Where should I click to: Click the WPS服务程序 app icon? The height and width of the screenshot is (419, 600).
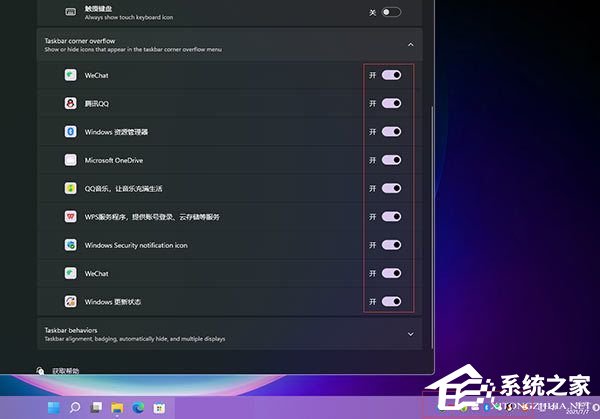pos(71,216)
